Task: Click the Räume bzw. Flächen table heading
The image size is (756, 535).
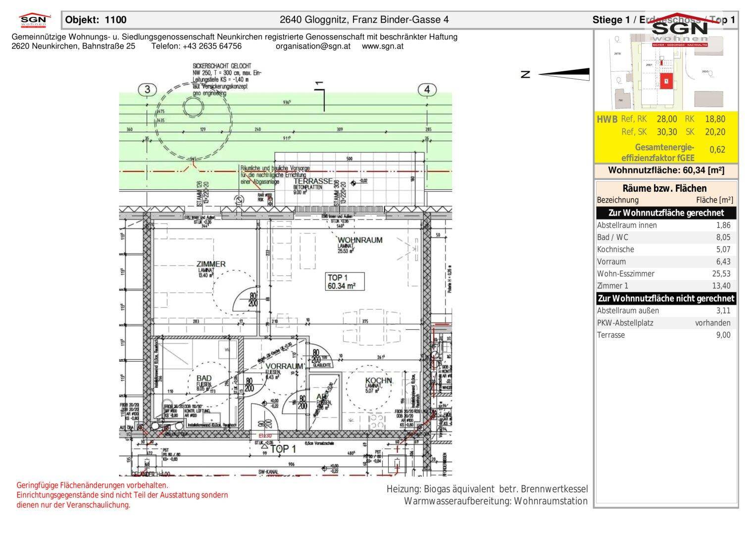Action: click(664, 188)
